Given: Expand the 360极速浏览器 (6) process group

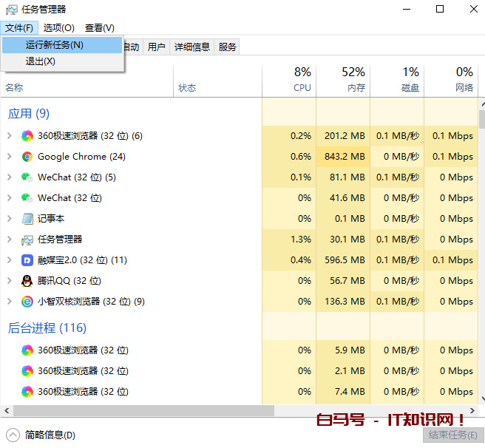Looking at the screenshot, I should coord(9,136).
